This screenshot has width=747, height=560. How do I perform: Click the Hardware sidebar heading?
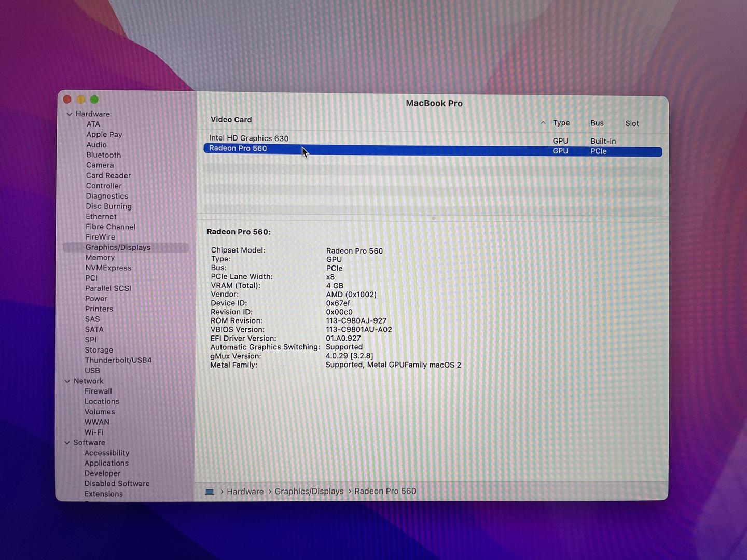point(93,114)
